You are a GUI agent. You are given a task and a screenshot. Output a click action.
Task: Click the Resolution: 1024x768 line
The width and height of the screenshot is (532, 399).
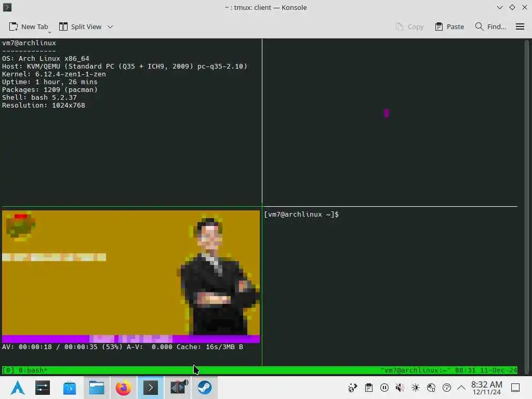[x=44, y=105]
